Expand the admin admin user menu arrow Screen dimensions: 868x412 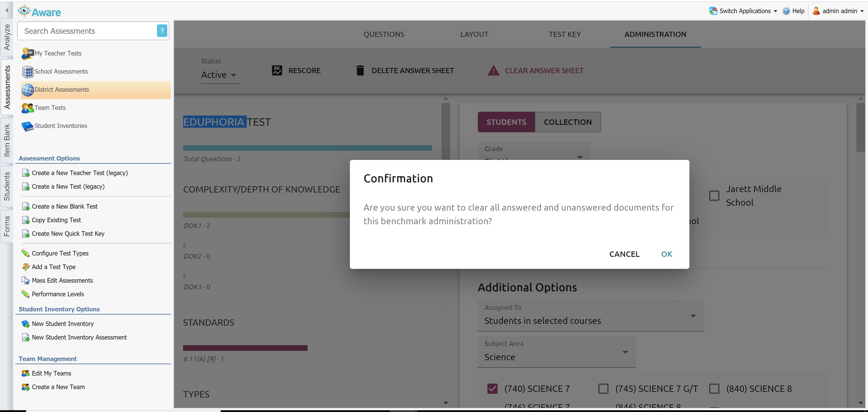pos(862,11)
